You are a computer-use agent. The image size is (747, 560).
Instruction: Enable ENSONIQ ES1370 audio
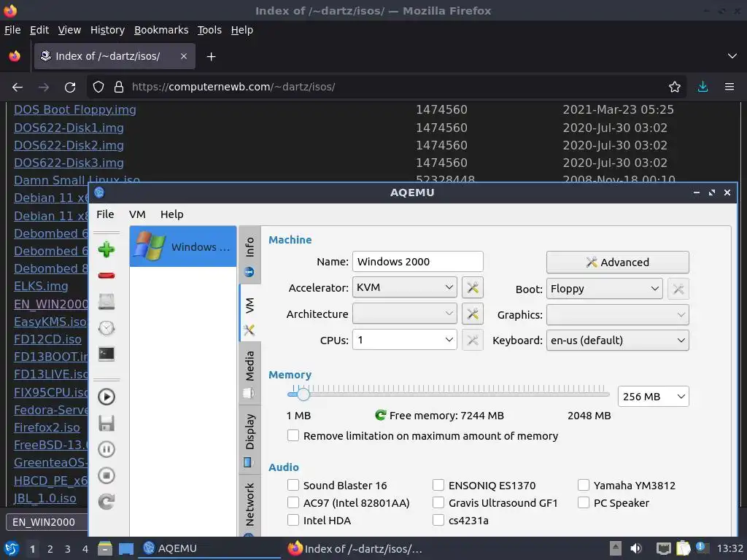click(x=438, y=485)
